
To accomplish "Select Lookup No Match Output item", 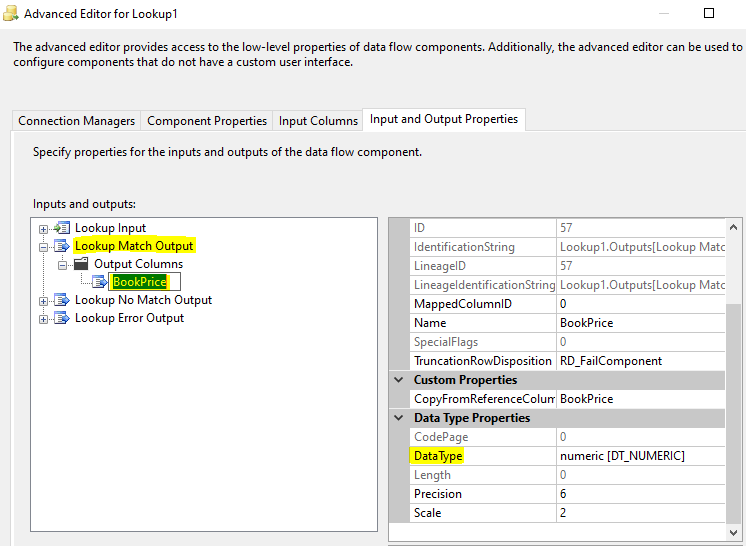I will pyautogui.click(x=143, y=300).
